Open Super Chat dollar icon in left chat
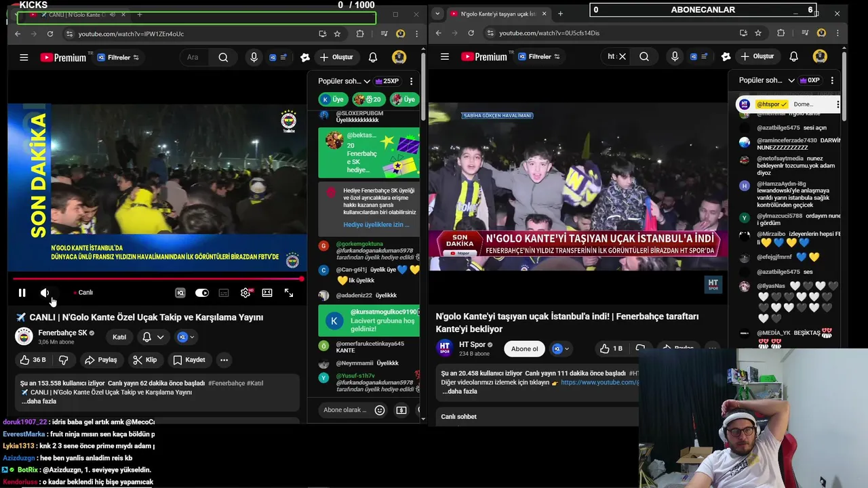Image resolution: width=868 pixels, height=488 pixels. point(401,410)
